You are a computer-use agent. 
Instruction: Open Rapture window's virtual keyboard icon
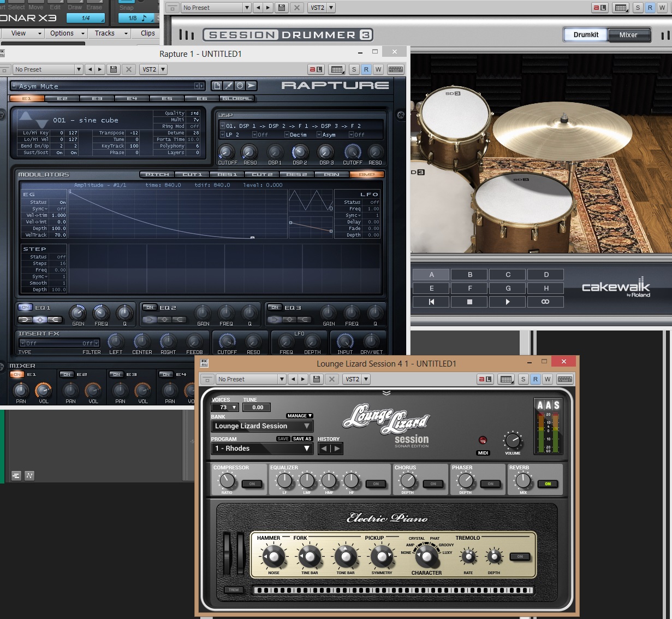point(396,69)
